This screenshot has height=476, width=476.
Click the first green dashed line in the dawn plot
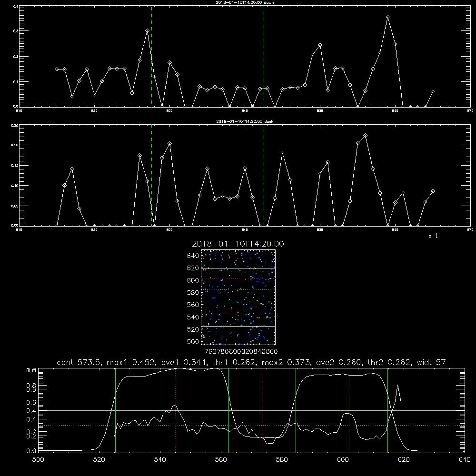coord(151,56)
